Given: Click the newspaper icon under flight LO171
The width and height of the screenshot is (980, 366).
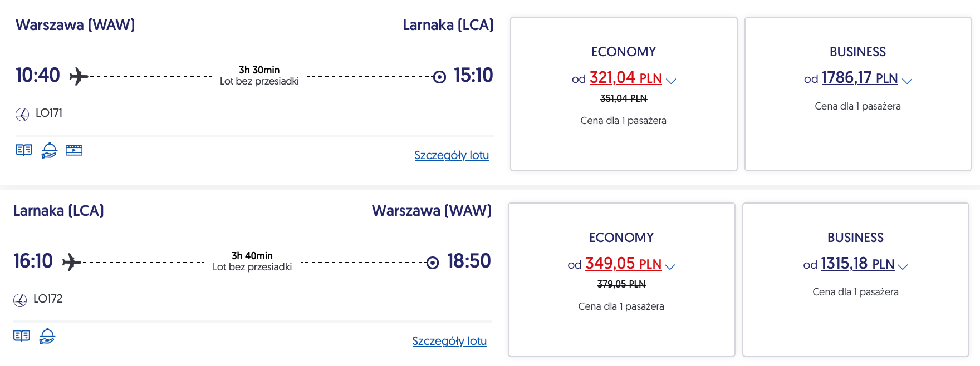Looking at the screenshot, I should [24, 150].
